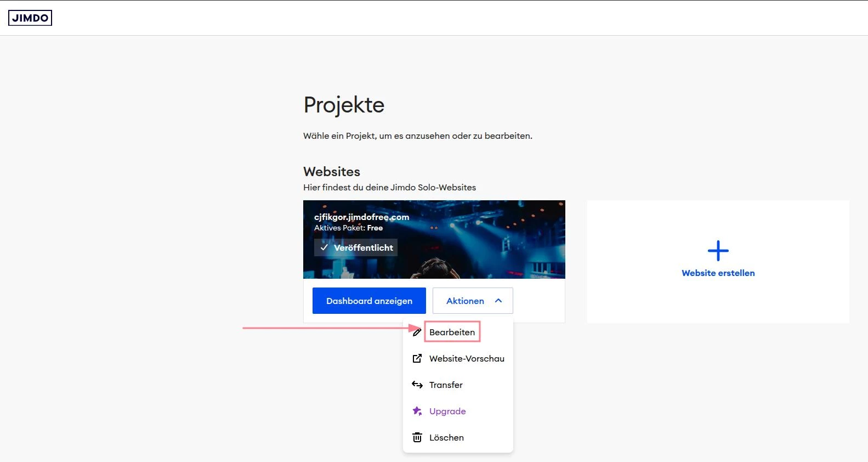The height and width of the screenshot is (462, 868).
Task: Select Löschen to delete the website
Action: pyautogui.click(x=446, y=437)
